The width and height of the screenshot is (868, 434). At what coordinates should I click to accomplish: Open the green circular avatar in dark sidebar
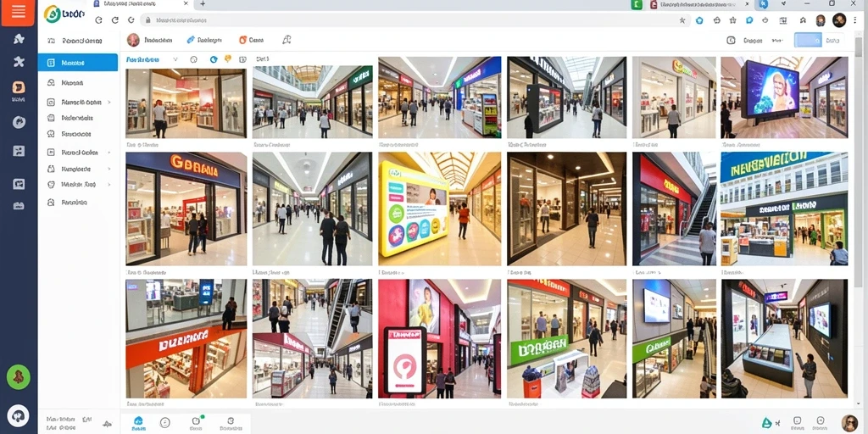[19, 377]
